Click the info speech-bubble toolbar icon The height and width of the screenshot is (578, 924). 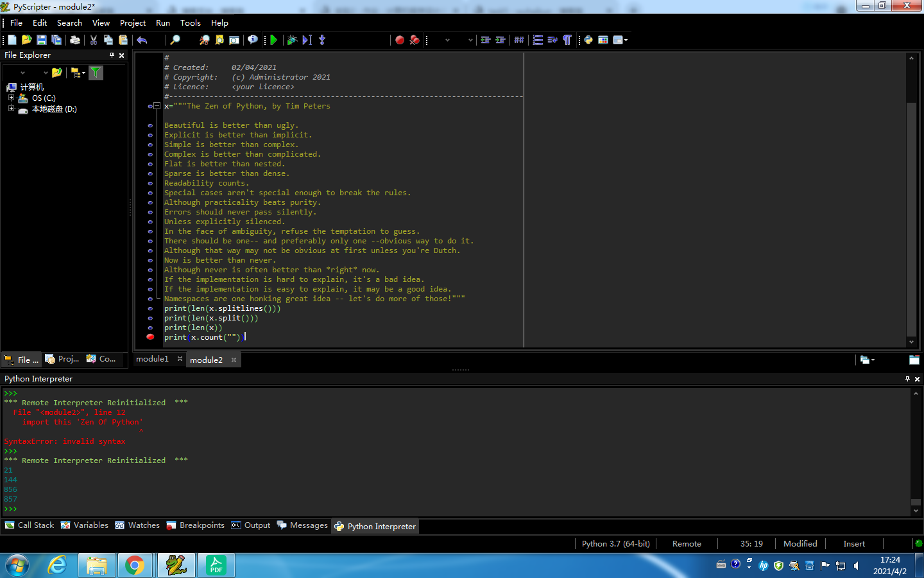click(x=253, y=40)
